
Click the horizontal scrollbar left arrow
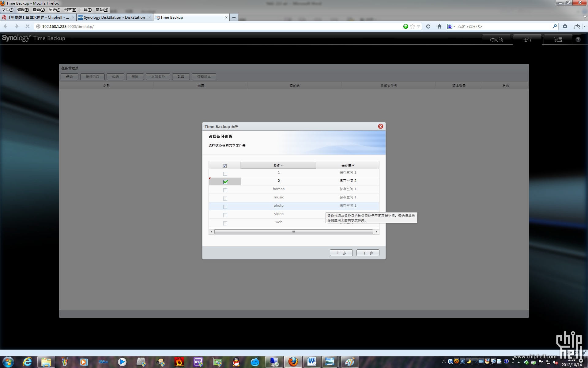click(211, 232)
